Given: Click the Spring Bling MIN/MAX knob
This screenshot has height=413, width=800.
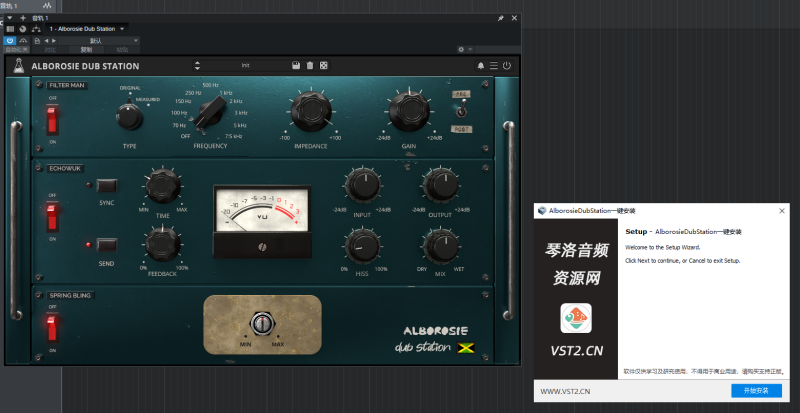Looking at the screenshot, I should tap(264, 324).
